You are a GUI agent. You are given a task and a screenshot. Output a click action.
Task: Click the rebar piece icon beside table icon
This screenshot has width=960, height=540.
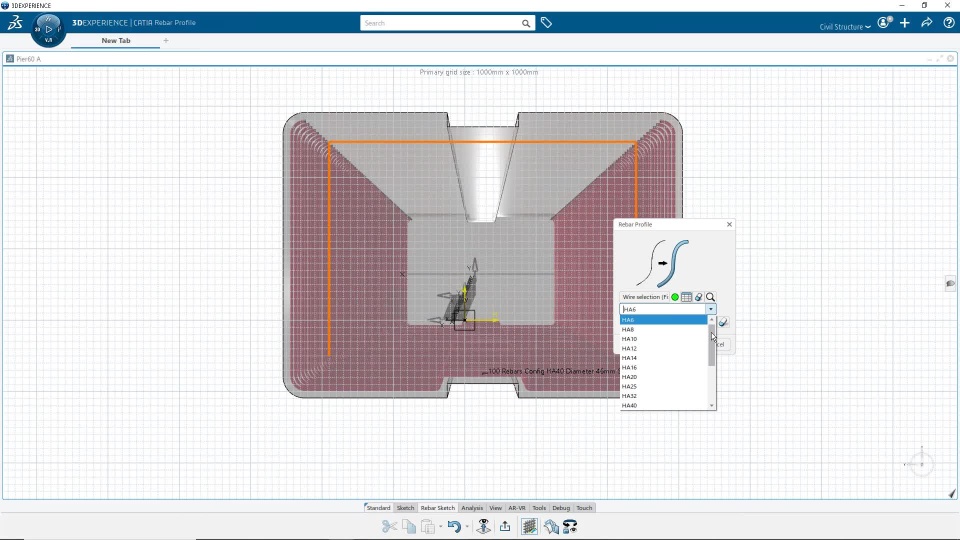point(699,297)
